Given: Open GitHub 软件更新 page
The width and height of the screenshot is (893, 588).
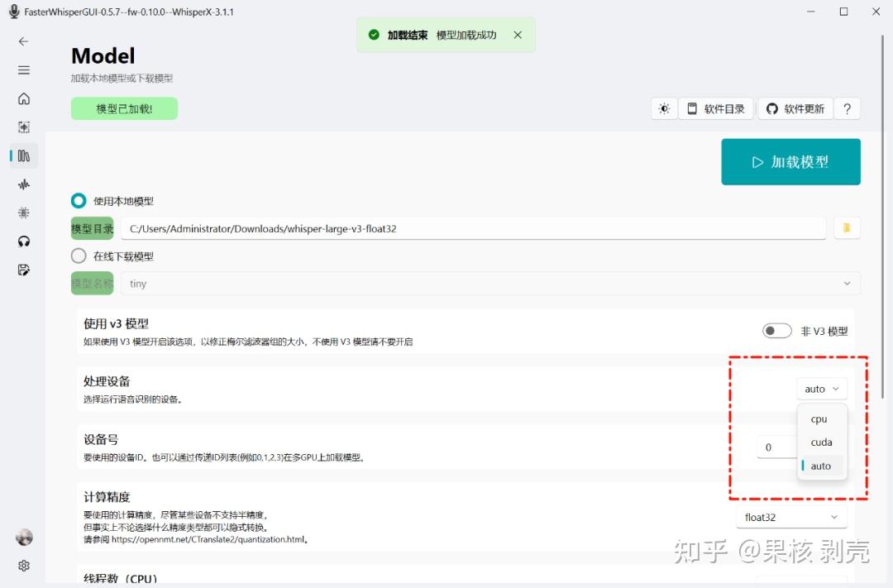Looking at the screenshot, I should (x=795, y=108).
